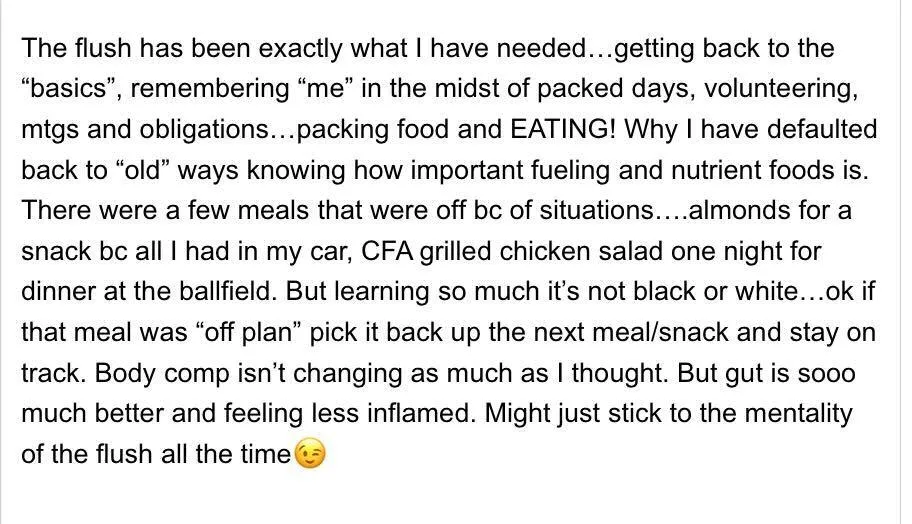Select the word situations

pyautogui.click(x=595, y=210)
